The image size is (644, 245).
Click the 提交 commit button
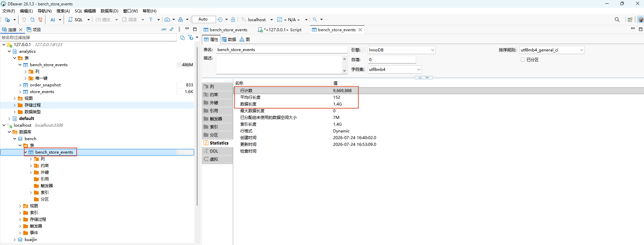103,19
